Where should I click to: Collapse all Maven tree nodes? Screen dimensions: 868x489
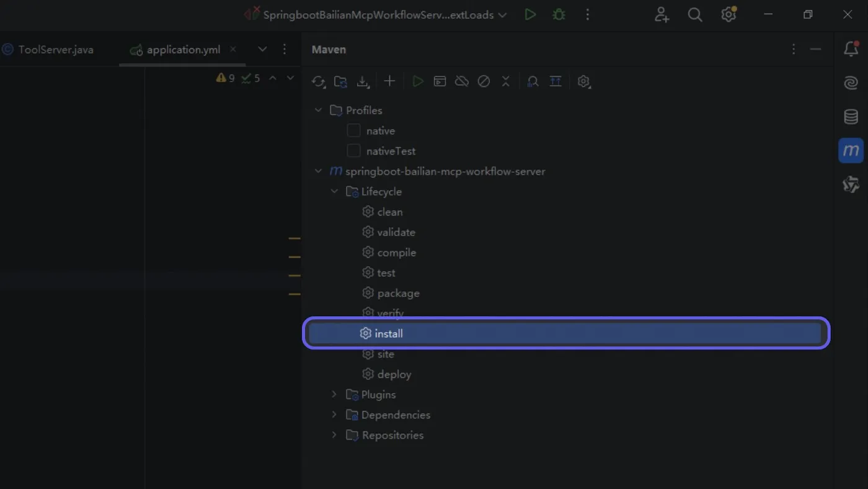point(505,81)
